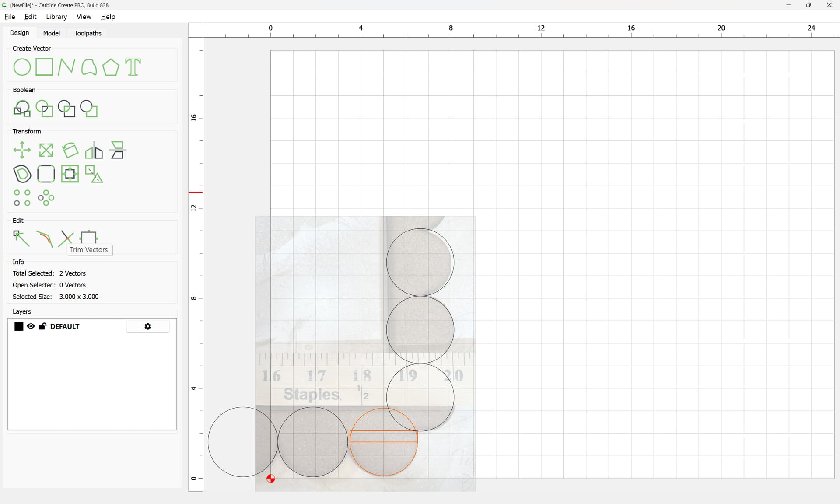
Task: Open DEFAULT layer settings gear button
Action: 148,326
